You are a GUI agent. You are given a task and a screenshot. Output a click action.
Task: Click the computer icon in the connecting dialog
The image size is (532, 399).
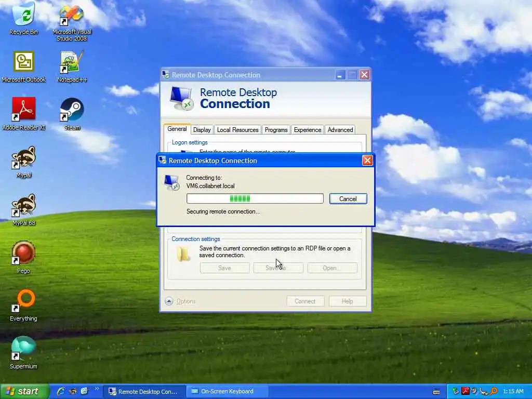coord(171,182)
